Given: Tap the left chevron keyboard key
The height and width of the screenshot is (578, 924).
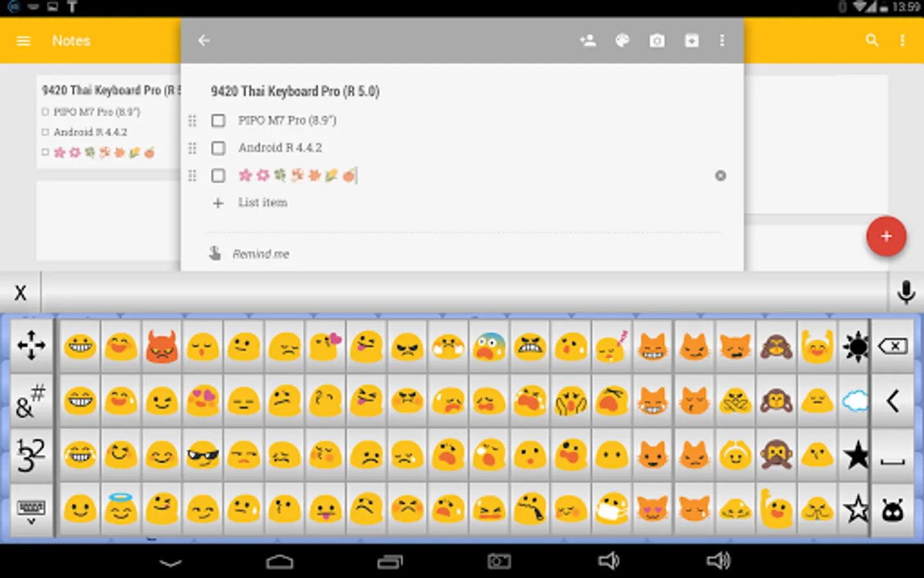Looking at the screenshot, I should click(x=893, y=401).
